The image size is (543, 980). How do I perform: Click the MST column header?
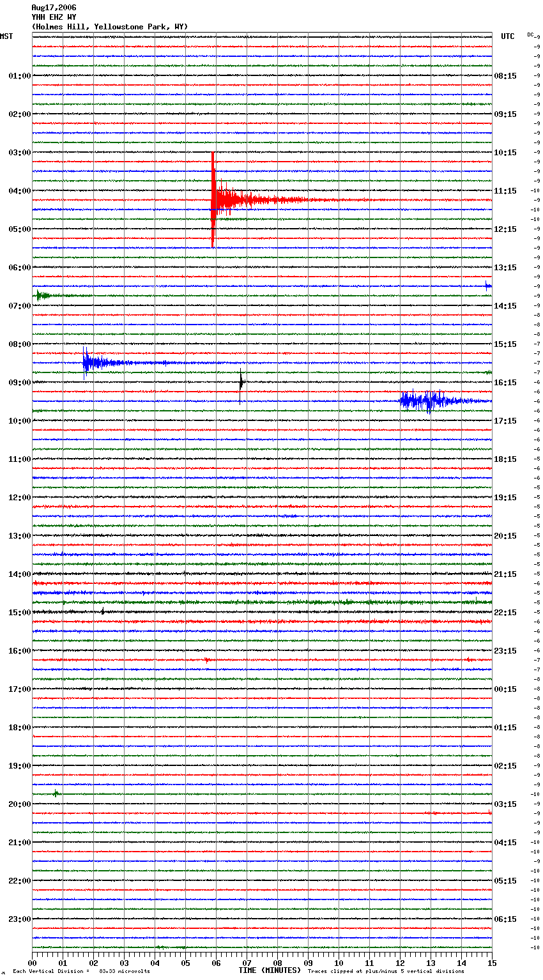coord(6,36)
